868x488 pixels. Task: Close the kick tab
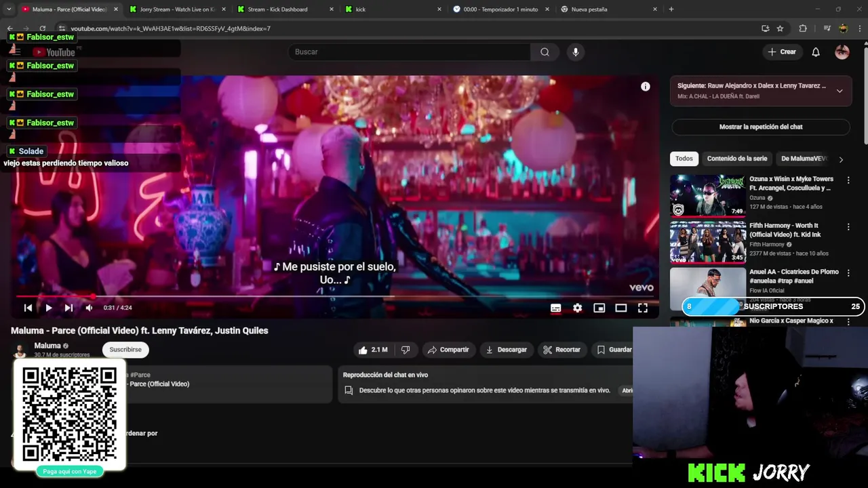(x=439, y=9)
